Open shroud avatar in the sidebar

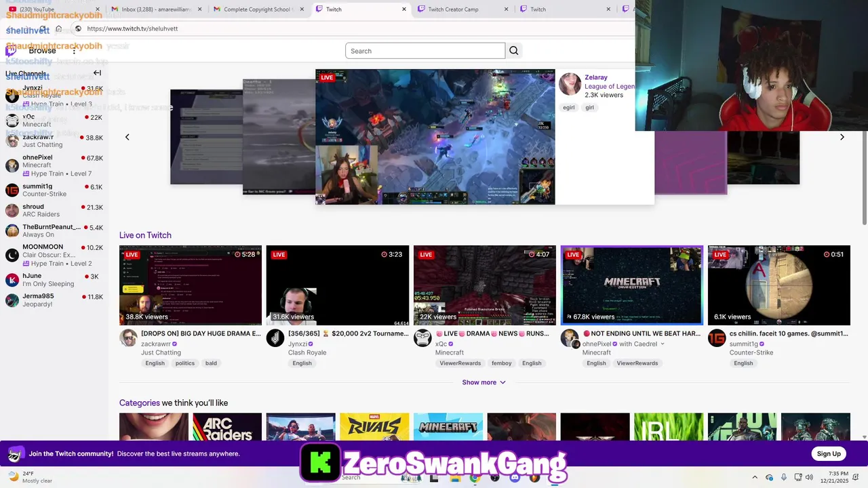12,211
